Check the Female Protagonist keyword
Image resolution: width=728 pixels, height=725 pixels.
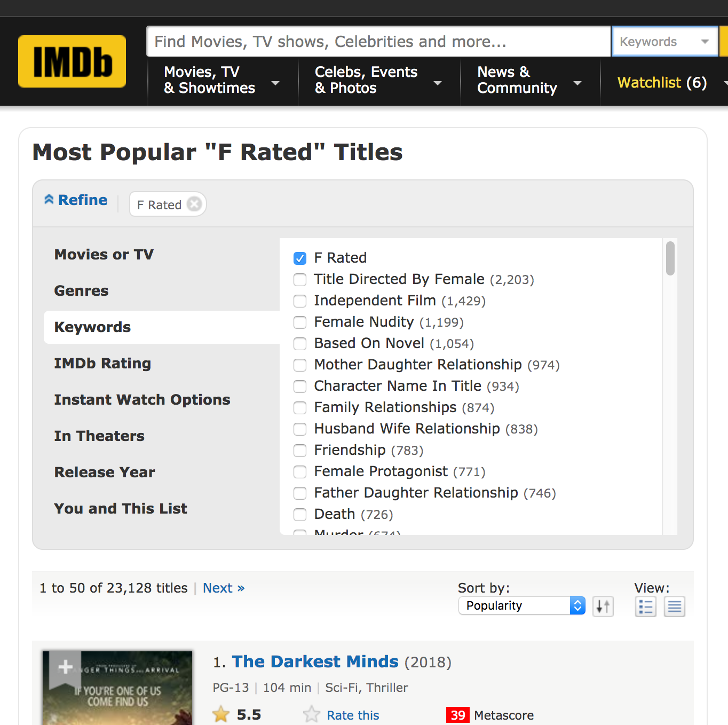click(x=300, y=472)
